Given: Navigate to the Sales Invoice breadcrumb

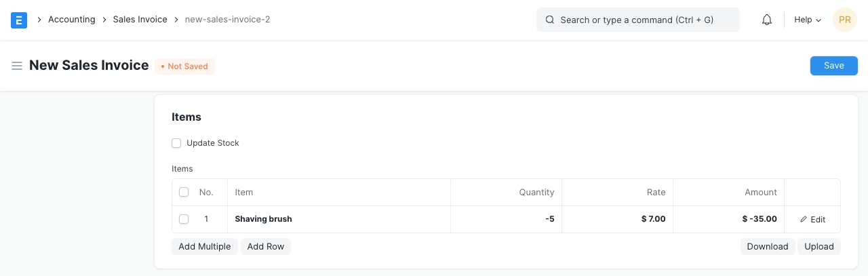Looking at the screenshot, I should tap(140, 20).
